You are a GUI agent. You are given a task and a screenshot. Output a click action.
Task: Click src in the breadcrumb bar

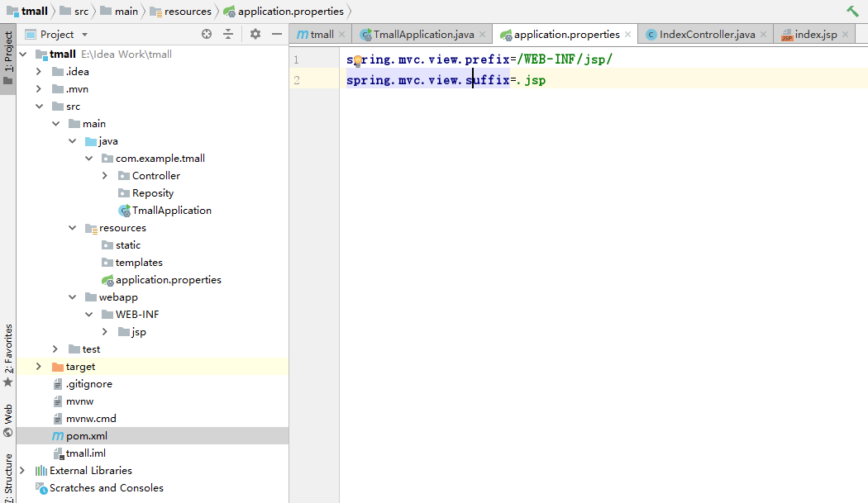74,11
